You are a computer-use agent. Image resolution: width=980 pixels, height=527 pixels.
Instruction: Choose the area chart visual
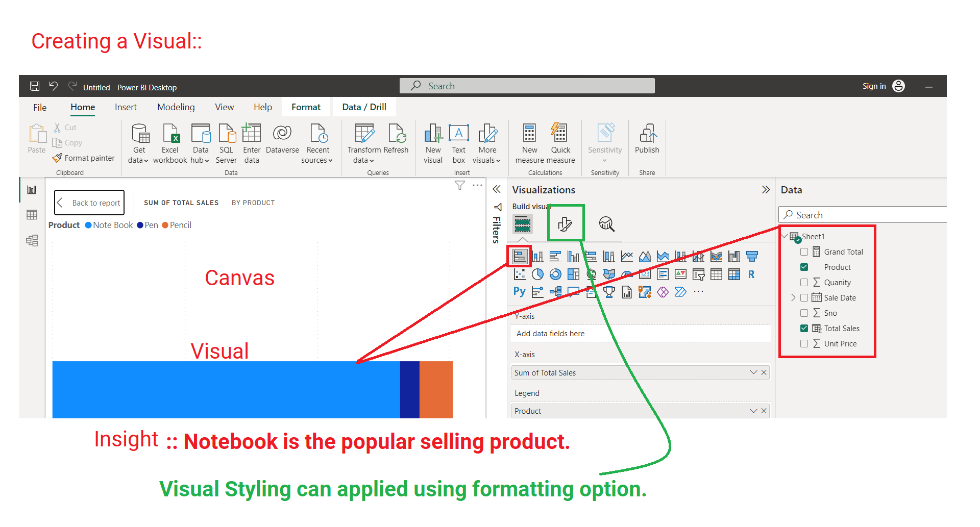point(645,256)
